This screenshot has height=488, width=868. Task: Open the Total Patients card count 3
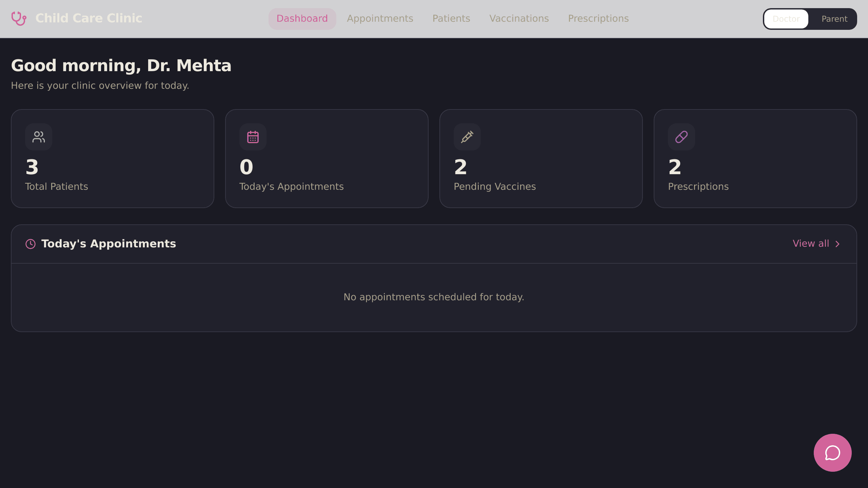click(x=32, y=167)
